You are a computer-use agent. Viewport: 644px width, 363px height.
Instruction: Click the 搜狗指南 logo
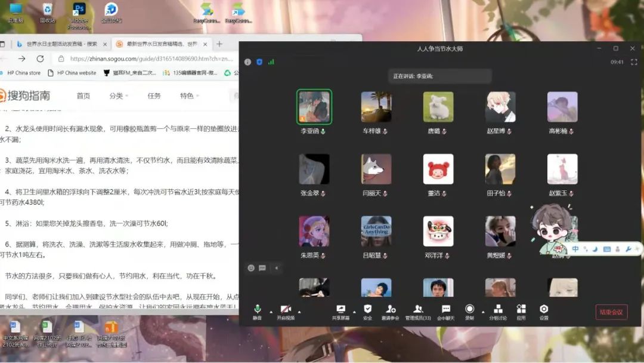click(x=25, y=96)
